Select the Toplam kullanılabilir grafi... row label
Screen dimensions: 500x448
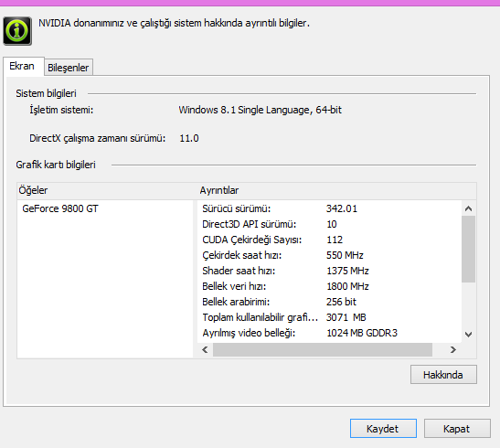coord(261,317)
